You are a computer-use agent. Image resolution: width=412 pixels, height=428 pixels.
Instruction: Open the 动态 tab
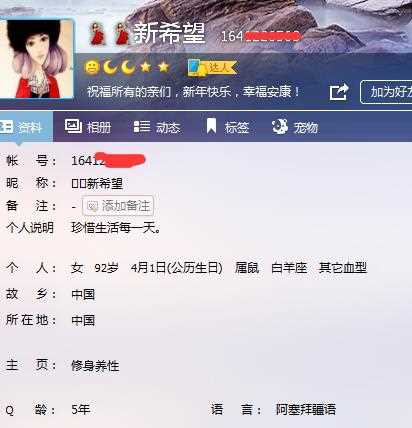point(157,127)
